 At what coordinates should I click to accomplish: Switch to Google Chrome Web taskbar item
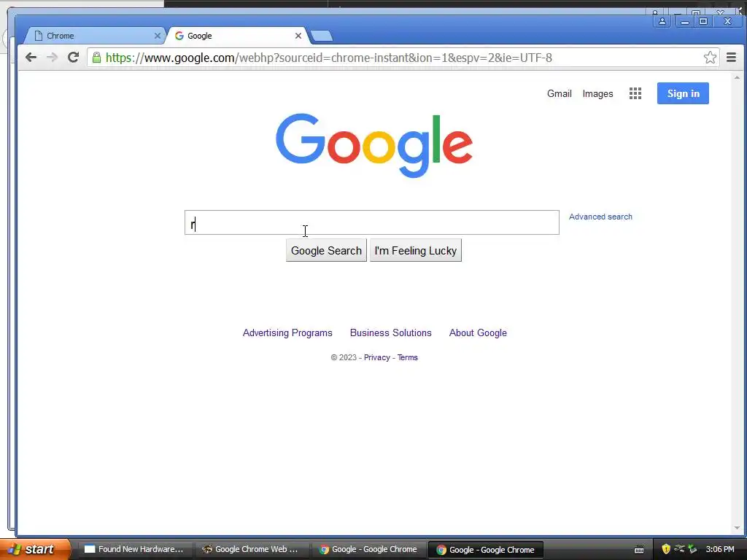(251, 549)
